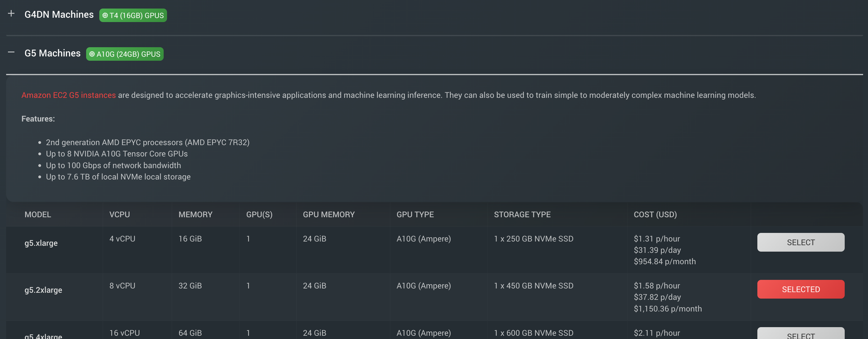Click the MODEL column header
The width and height of the screenshot is (868, 339).
(38, 215)
